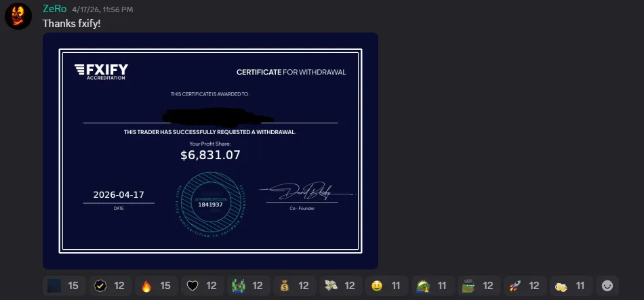This screenshot has width=644, height=300.
Task: Open the add reaction smiley picker
Action: [607, 286]
